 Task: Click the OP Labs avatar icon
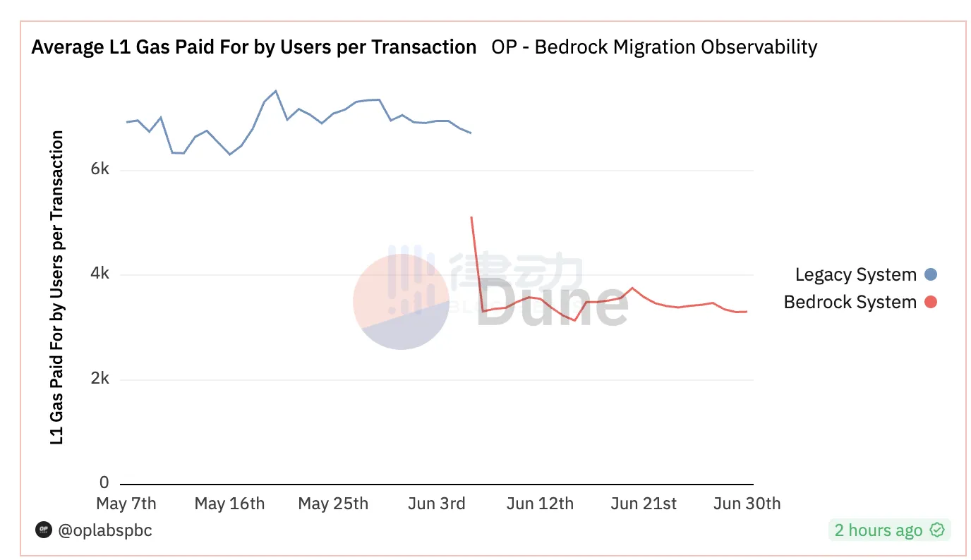click(x=44, y=530)
